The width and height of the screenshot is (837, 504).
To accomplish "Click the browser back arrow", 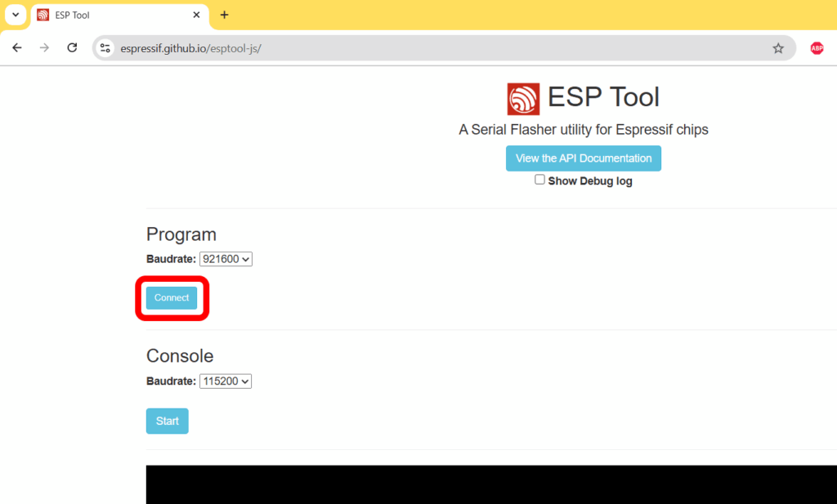I will tap(17, 48).
